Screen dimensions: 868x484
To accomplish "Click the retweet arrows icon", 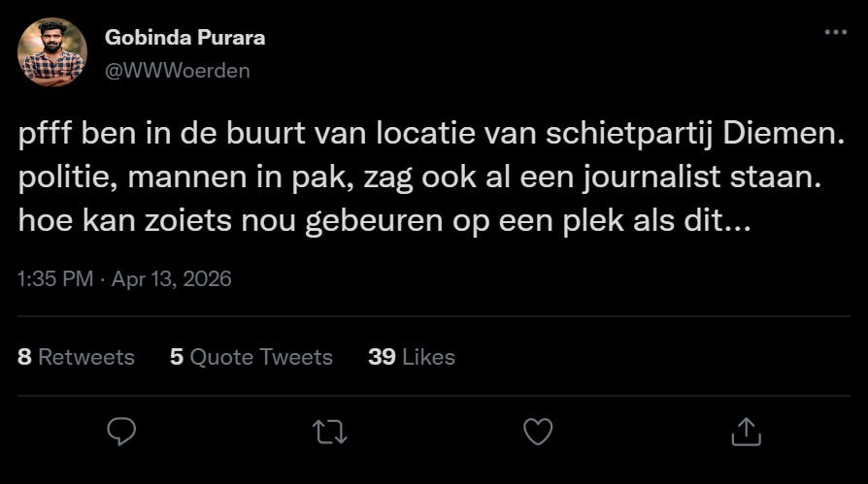I will pos(330,430).
